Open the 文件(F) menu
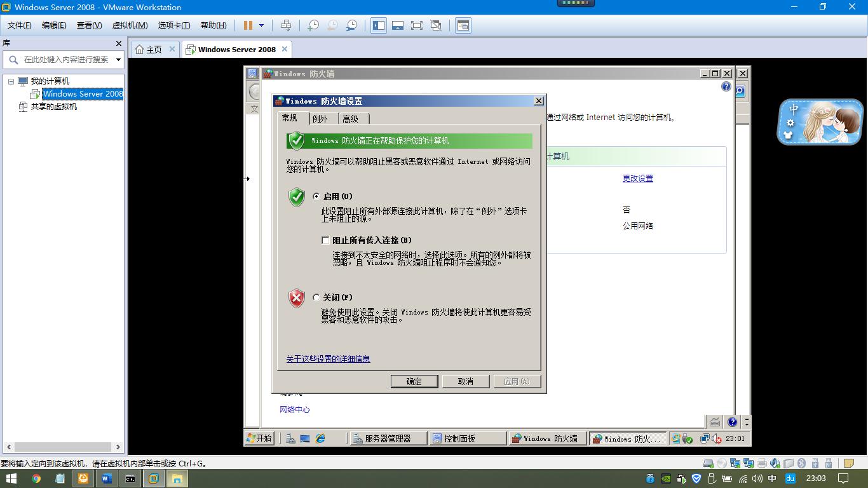 [19, 25]
